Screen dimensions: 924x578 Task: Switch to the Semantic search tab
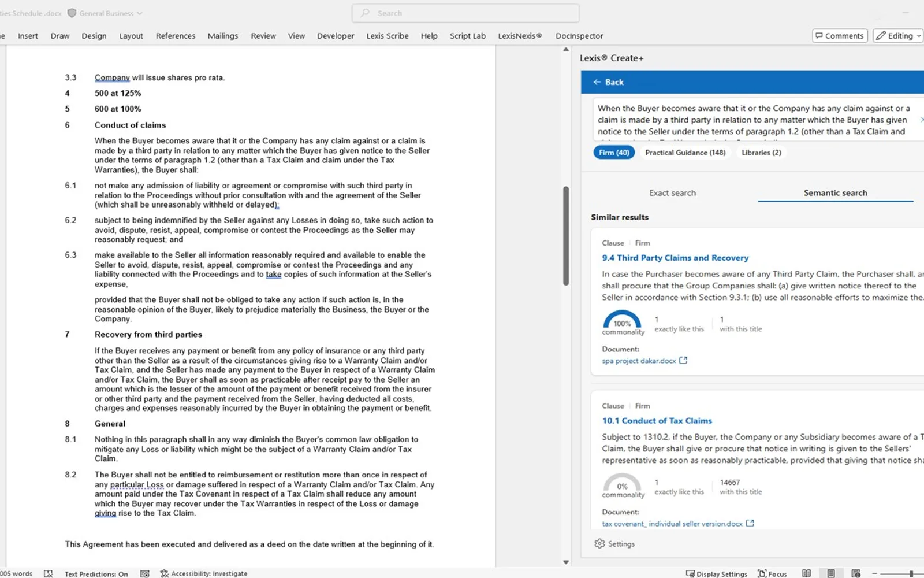coord(835,193)
